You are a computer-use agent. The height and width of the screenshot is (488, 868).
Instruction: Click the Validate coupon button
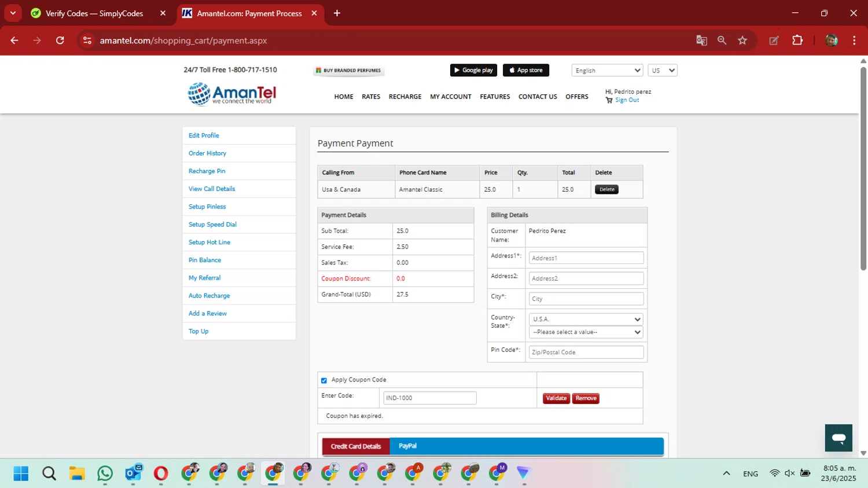pyautogui.click(x=556, y=398)
